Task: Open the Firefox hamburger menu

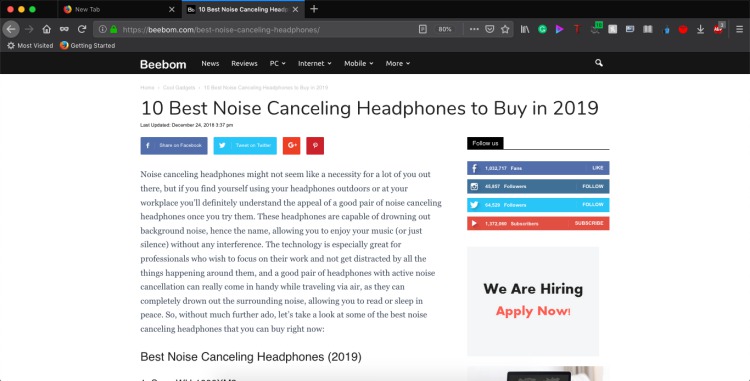Action: [x=739, y=29]
